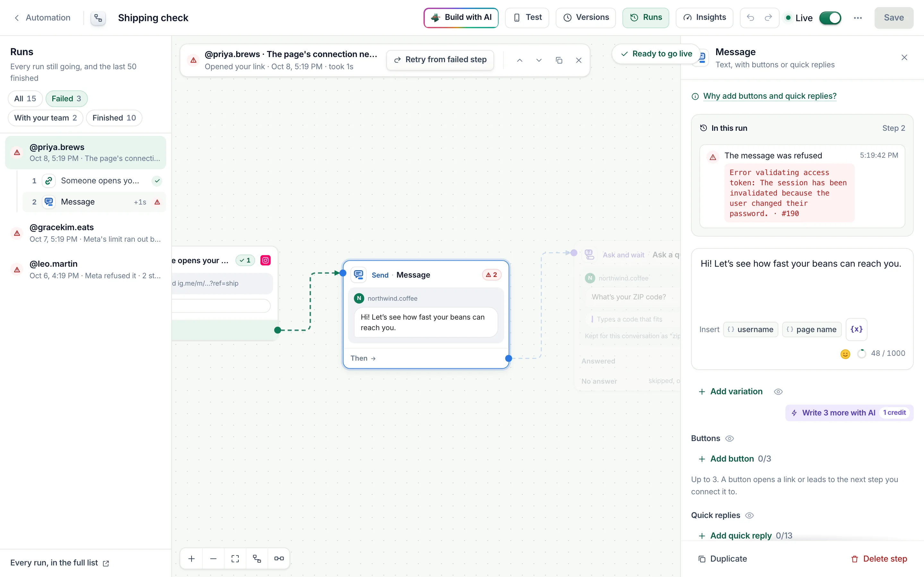Click the undo arrow icon in header
This screenshot has height=577, width=924.
pos(750,18)
